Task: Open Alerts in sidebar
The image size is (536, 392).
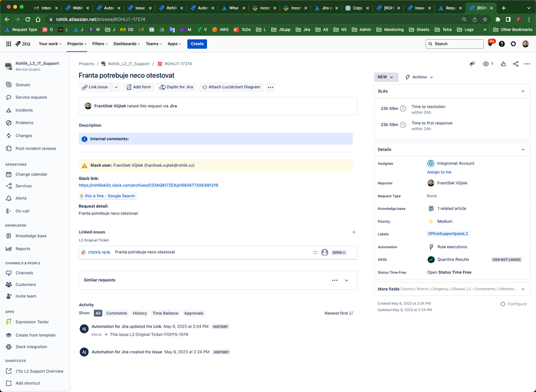Action: 21,198
